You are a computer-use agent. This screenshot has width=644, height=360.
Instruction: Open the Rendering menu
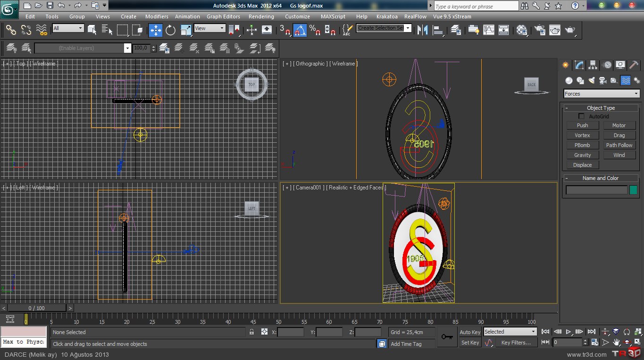261,16
